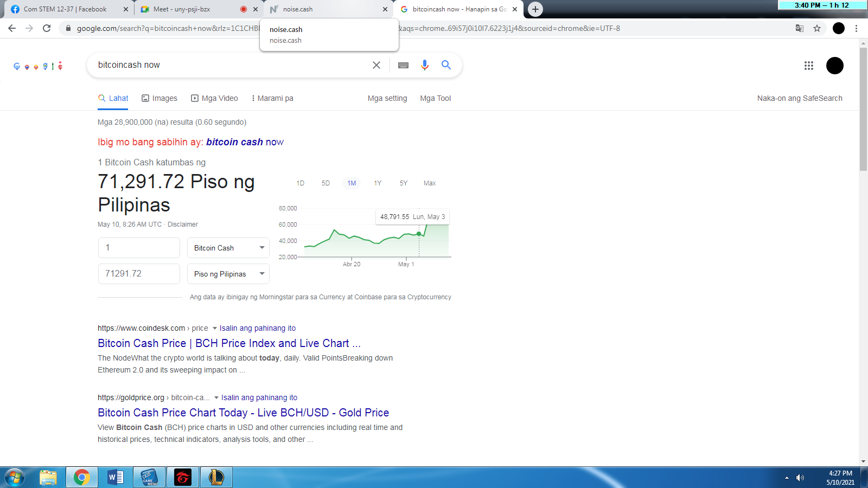Select the Max chart range

click(430, 183)
